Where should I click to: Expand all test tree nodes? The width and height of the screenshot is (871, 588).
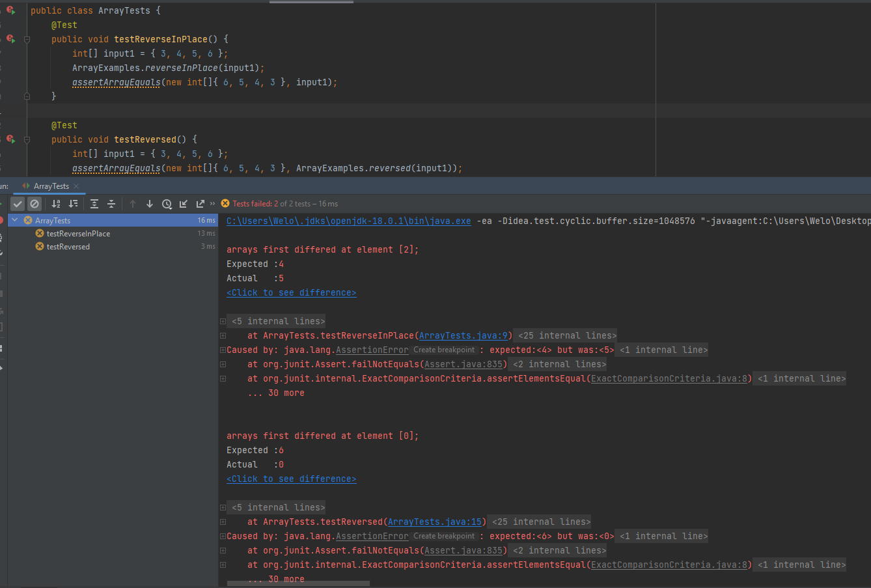pyautogui.click(x=94, y=204)
